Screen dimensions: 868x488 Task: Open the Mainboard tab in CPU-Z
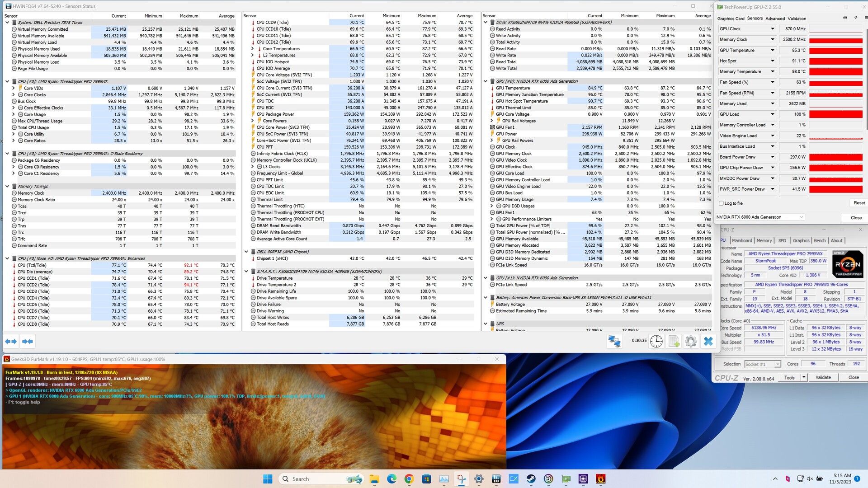pyautogui.click(x=742, y=241)
